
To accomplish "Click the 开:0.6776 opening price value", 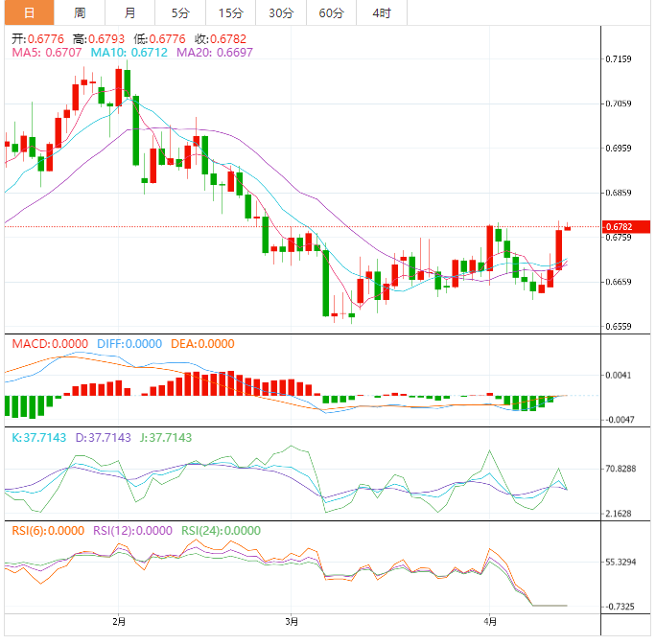I will tap(37, 39).
